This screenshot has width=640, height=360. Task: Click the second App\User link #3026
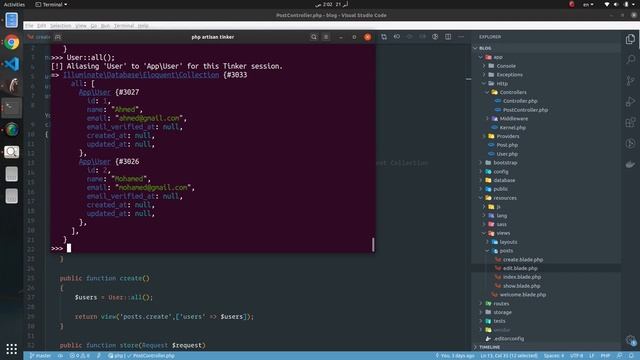[x=95, y=162]
